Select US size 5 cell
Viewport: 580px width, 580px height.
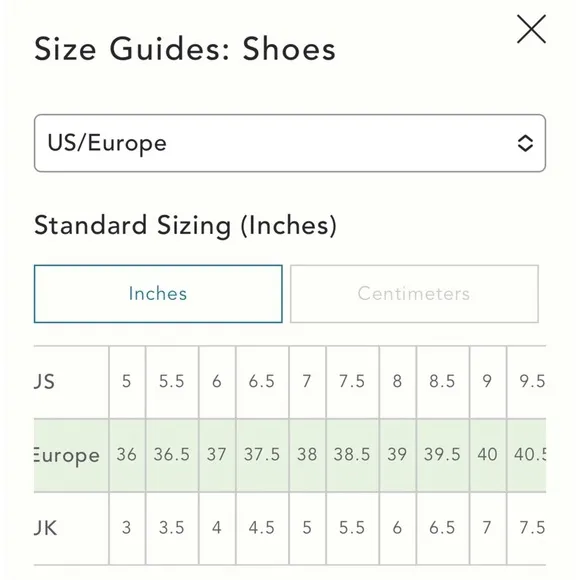click(x=127, y=382)
